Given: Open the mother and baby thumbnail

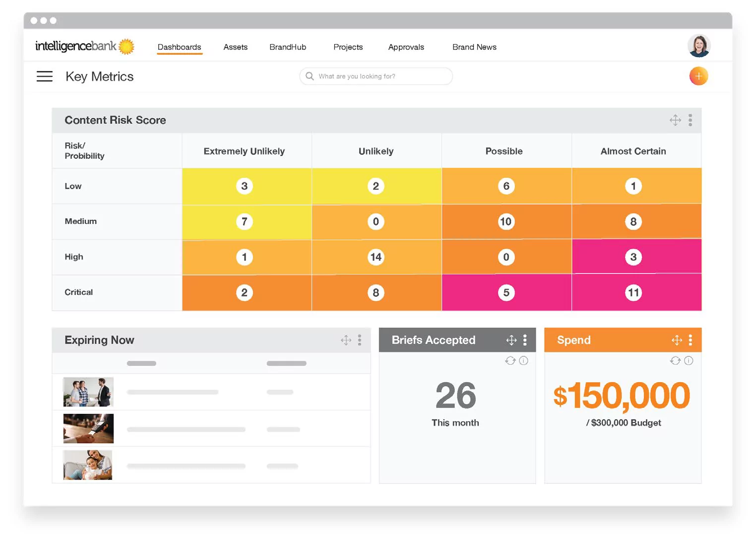Looking at the screenshot, I should tap(88, 465).
